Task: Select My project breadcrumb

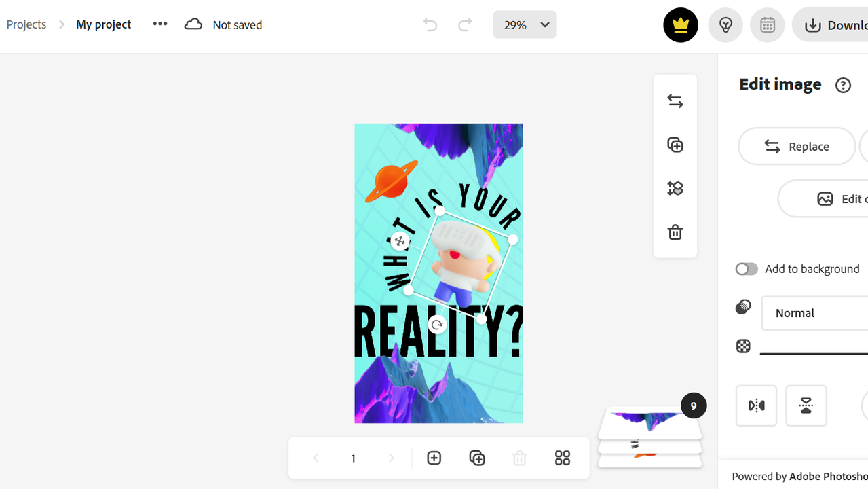Action: coord(104,24)
